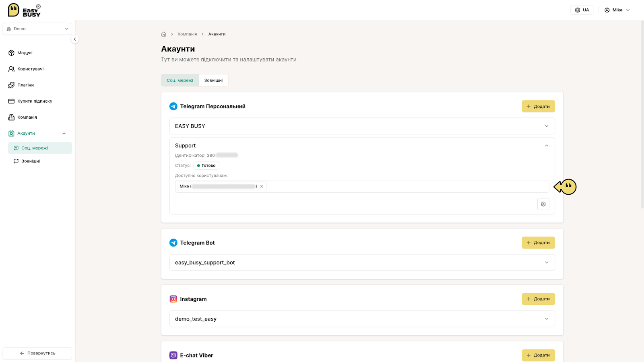Image resolution: width=644 pixels, height=362 pixels.
Task: Collapse the Акаунти sidebar group chevron
Action: pos(64,134)
